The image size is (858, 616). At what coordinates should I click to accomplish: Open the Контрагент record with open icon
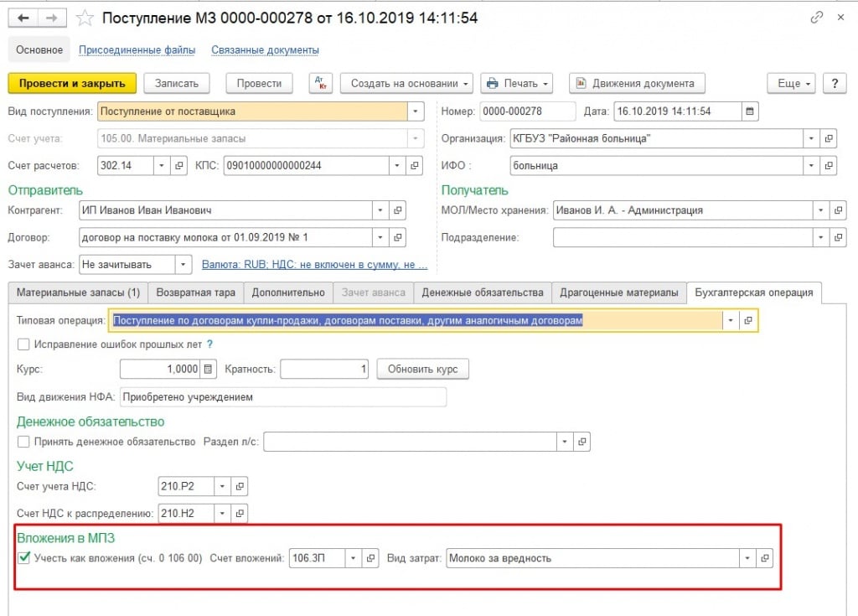point(399,210)
